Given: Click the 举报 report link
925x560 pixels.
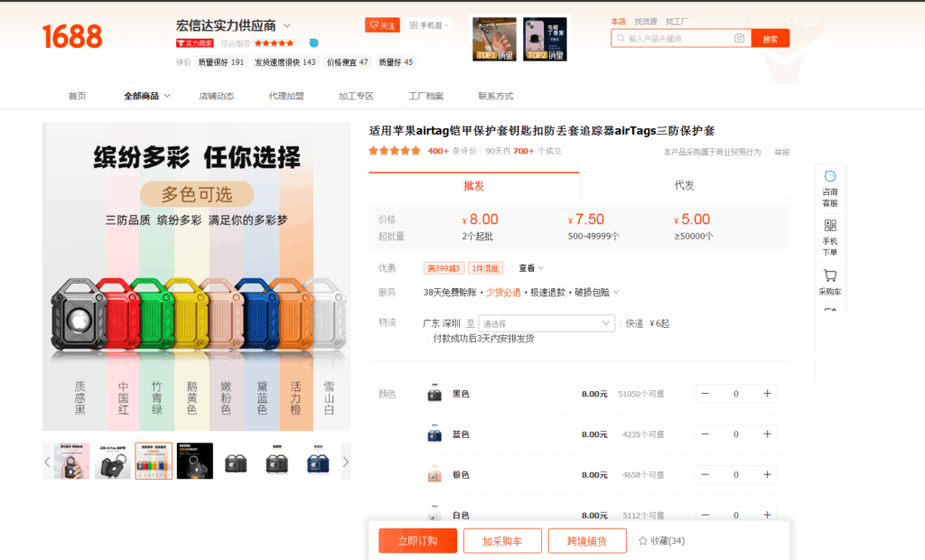Looking at the screenshot, I should pos(781,153).
